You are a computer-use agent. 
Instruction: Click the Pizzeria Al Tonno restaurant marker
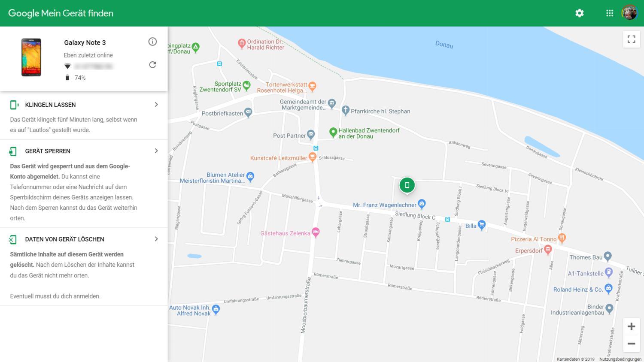pyautogui.click(x=562, y=238)
